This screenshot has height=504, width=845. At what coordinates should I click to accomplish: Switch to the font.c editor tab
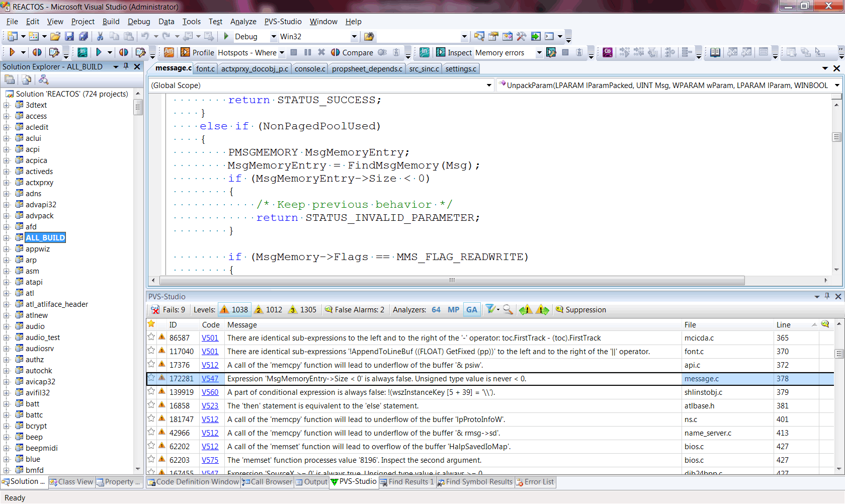(205, 69)
